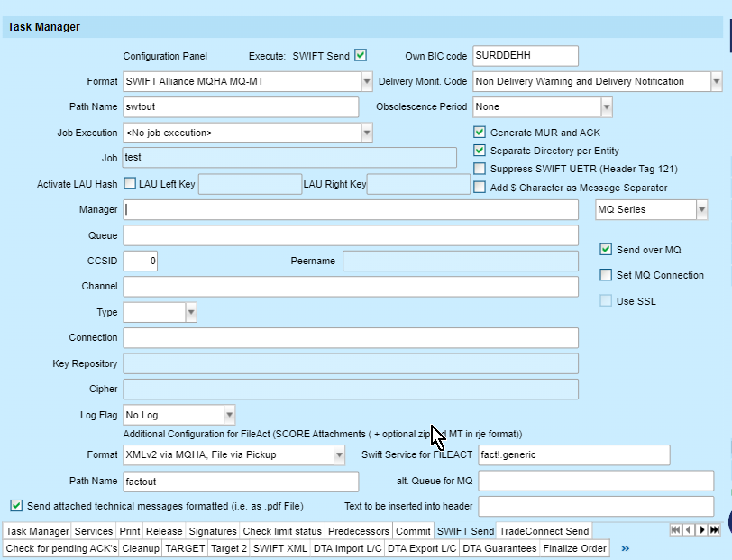Open Obsolescence Period dropdown
Image resolution: width=732 pixels, height=560 pixels.
pyautogui.click(x=607, y=107)
